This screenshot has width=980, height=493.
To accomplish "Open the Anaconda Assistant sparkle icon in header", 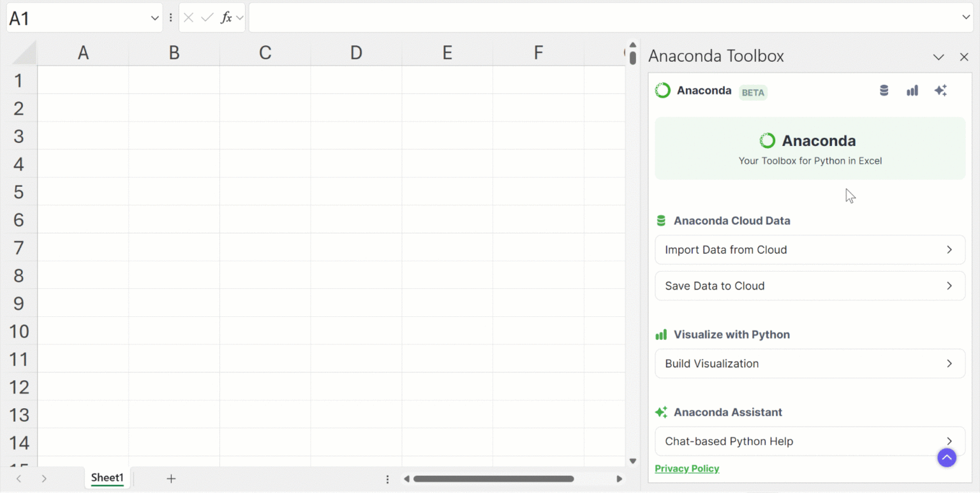I will pos(940,91).
